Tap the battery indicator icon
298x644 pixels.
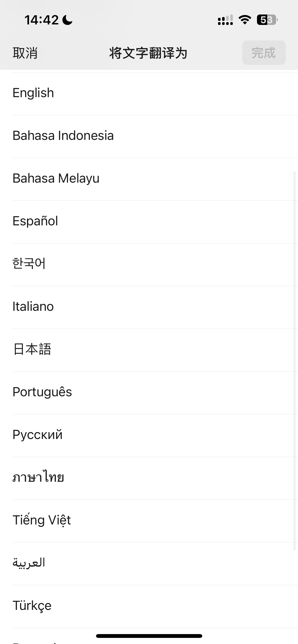pos(267,20)
